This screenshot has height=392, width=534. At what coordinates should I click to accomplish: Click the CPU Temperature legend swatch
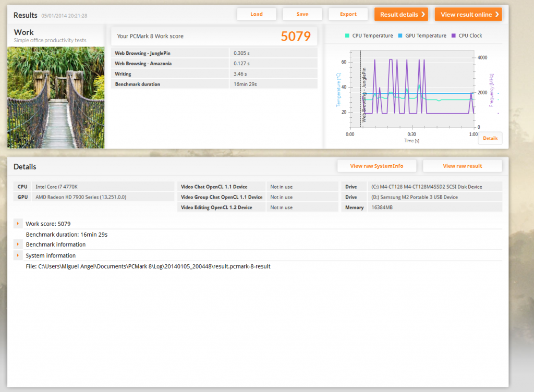(x=347, y=36)
